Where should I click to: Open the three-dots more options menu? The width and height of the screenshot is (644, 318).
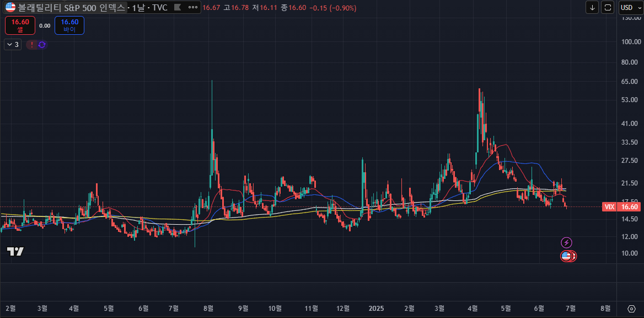pos(192,8)
